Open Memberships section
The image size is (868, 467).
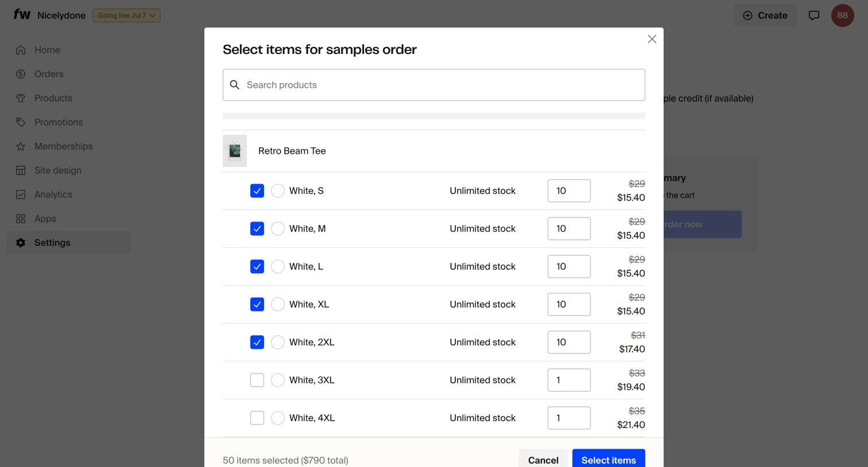69,146
